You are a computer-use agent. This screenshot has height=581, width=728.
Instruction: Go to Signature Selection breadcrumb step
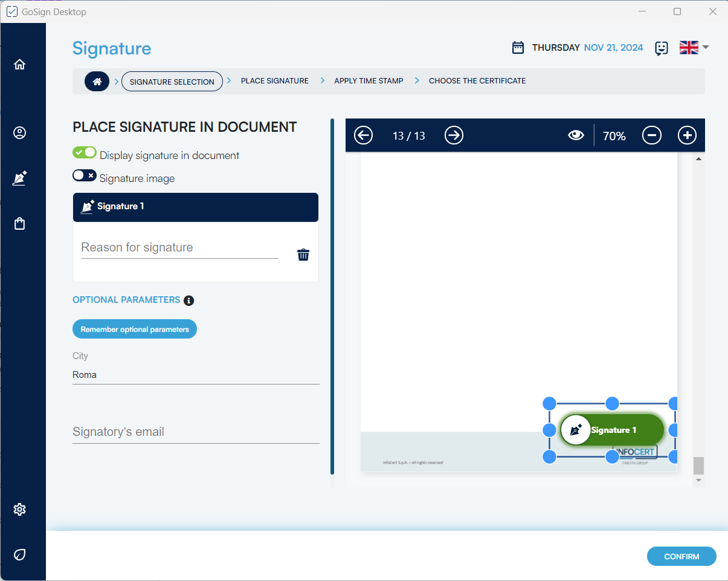(172, 82)
